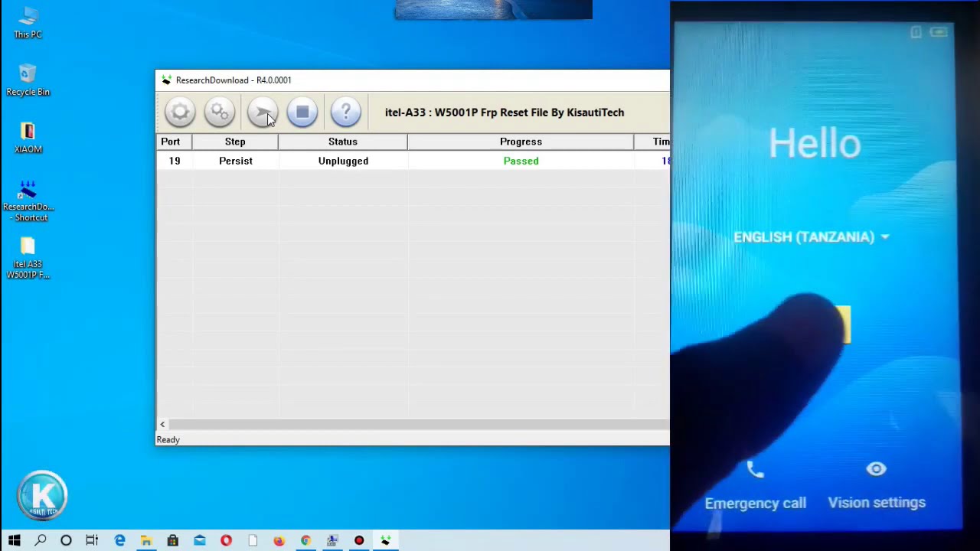Screen dimensions: 980x551
Task: Select the Persist step cell
Action: point(235,161)
